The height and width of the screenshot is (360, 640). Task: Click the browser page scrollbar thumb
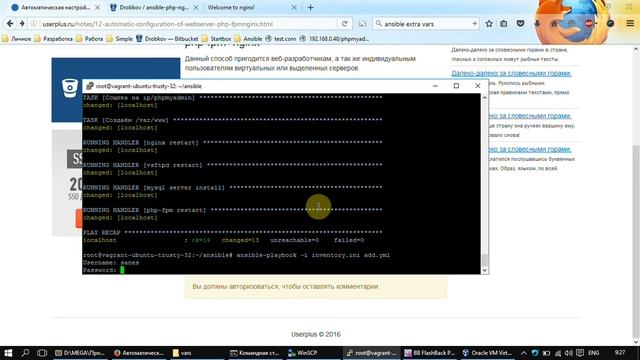[x=636, y=241]
